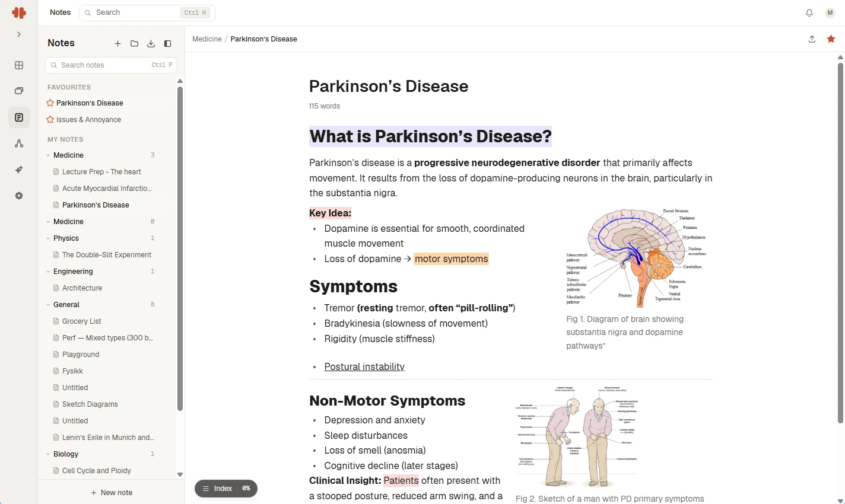
Task: Open The Double-Slit Experiment note
Action: pyautogui.click(x=107, y=255)
